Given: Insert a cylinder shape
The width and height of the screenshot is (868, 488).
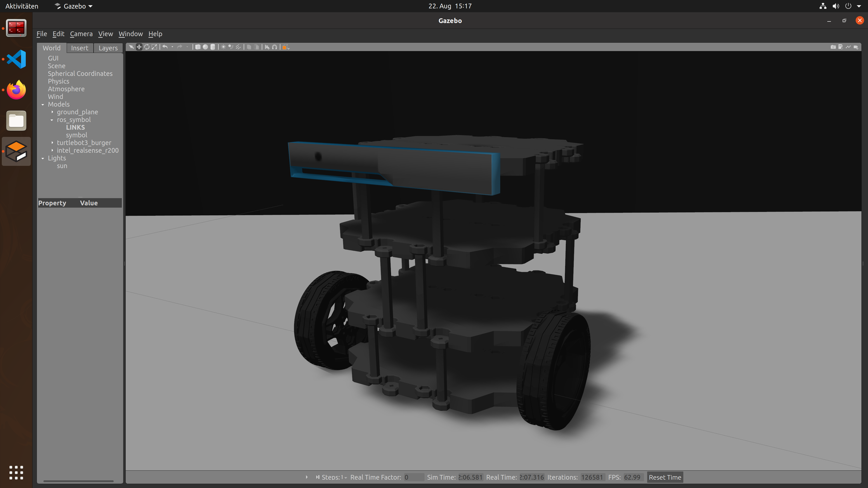Looking at the screenshot, I should [x=213, y=47].
